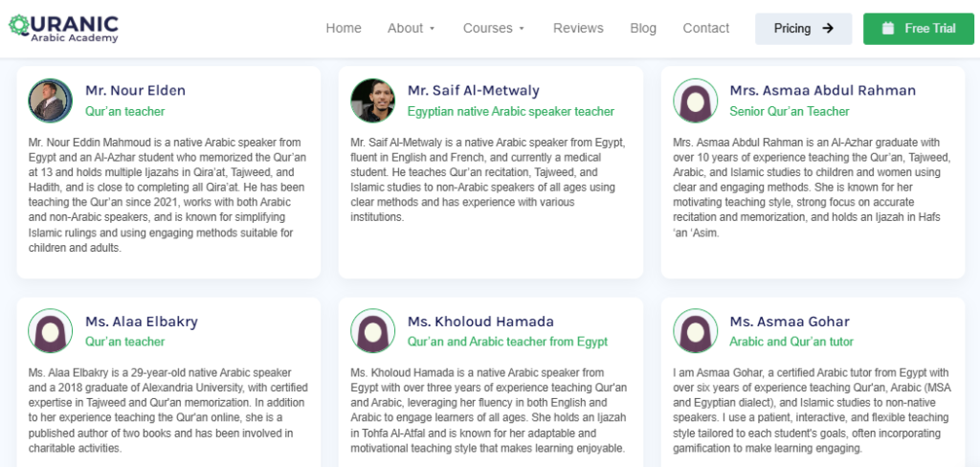
Task: Click the Ms. Kholoud Hamada heading
Action: (480, 322)
